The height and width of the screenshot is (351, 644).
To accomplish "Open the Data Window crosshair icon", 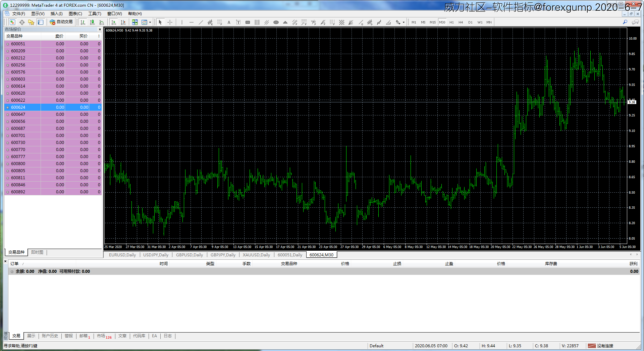I will point(22,22).
